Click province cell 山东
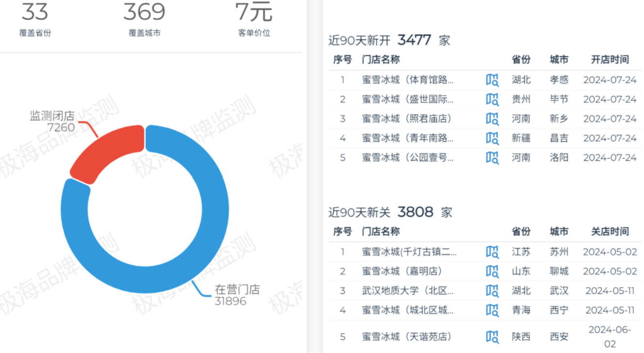Viewport: 644px width, 353px height. click(521, 272)
